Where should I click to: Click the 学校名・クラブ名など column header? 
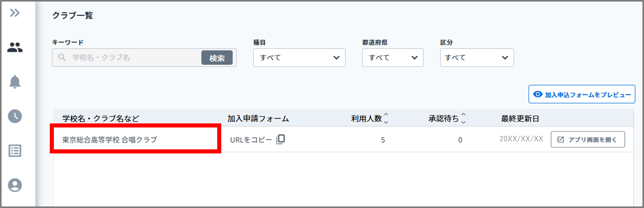pyautogui.click(x=101, y=118)
